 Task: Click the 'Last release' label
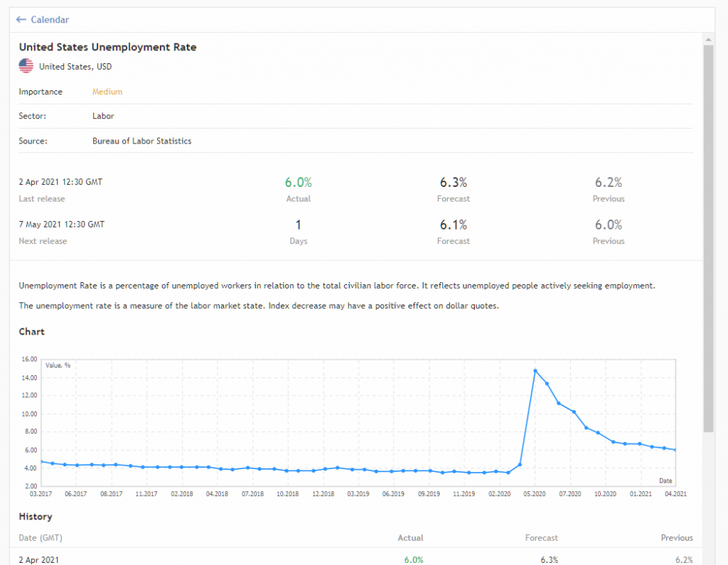[42, 199]
